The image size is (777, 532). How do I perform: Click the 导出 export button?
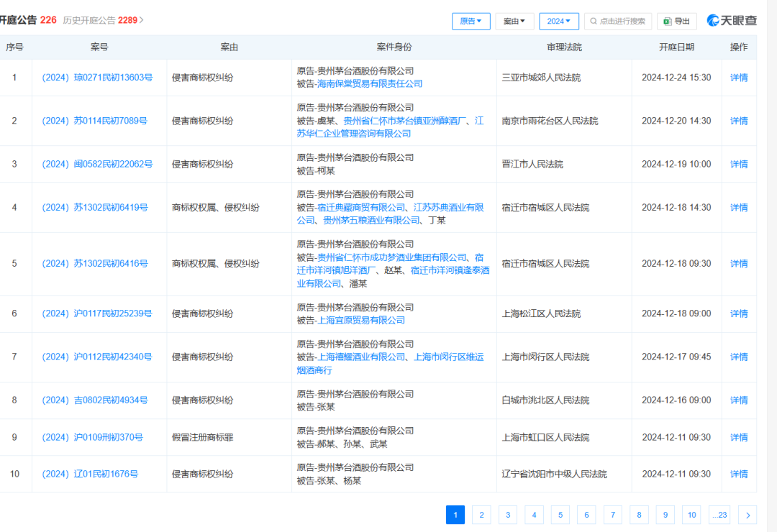coord(677,22)
